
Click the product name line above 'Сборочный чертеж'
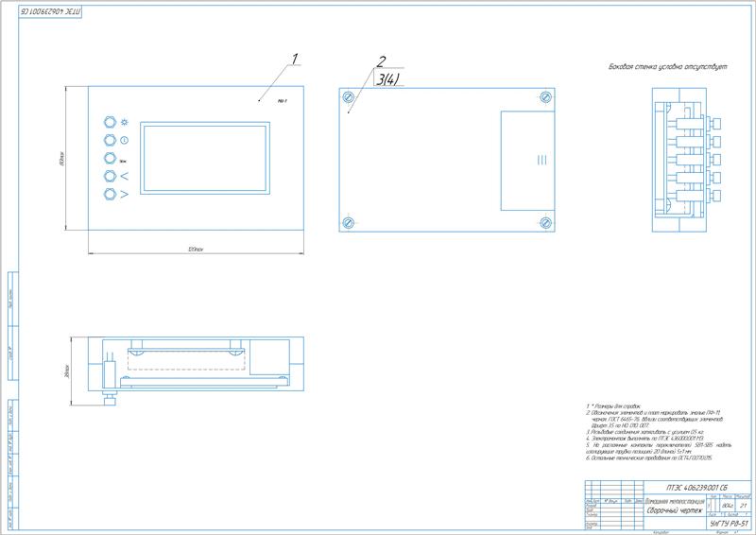click(x=675, y=501)
